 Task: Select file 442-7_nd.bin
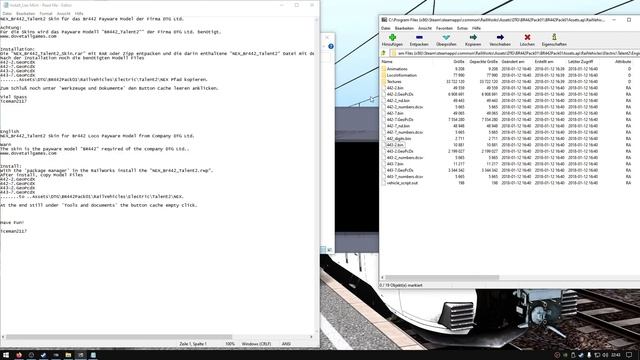pyautogui.click(x=398, y=126)
